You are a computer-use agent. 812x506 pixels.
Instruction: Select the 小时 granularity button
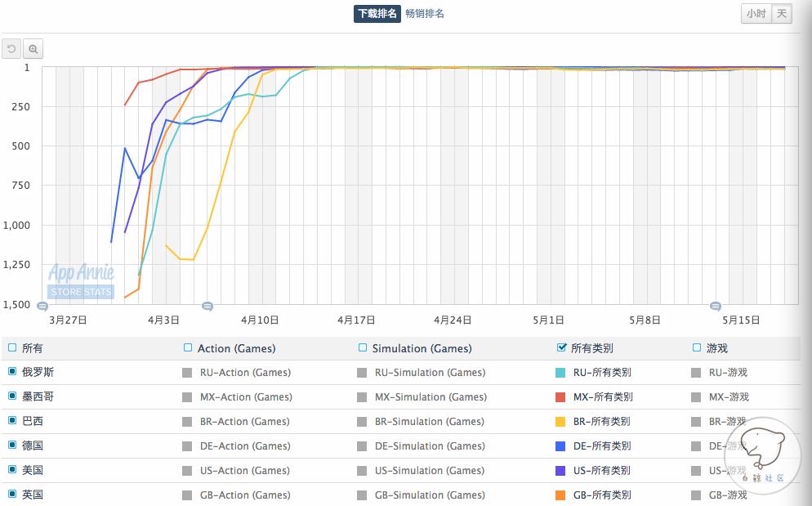click(756, 13)
